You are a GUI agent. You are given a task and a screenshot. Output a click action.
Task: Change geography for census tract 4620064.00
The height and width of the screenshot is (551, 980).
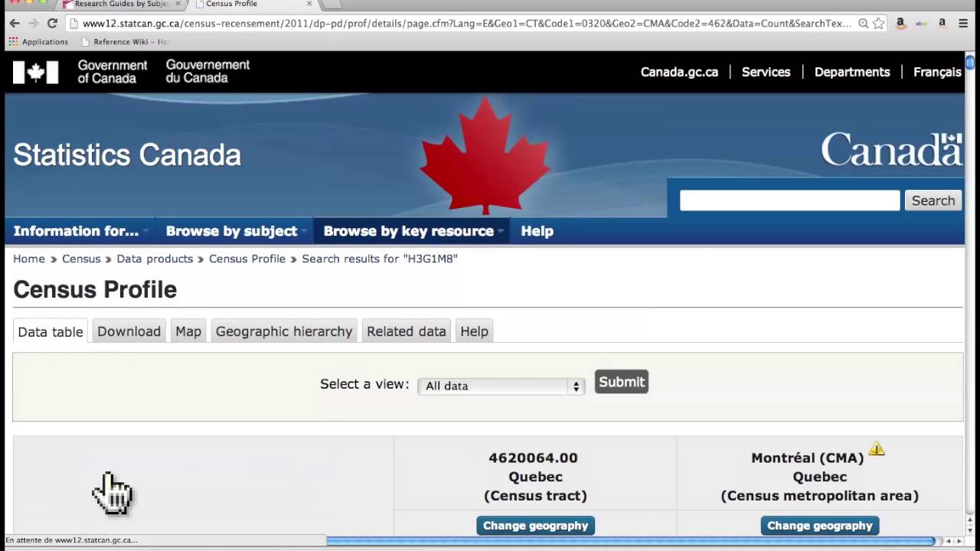point(536,526)
